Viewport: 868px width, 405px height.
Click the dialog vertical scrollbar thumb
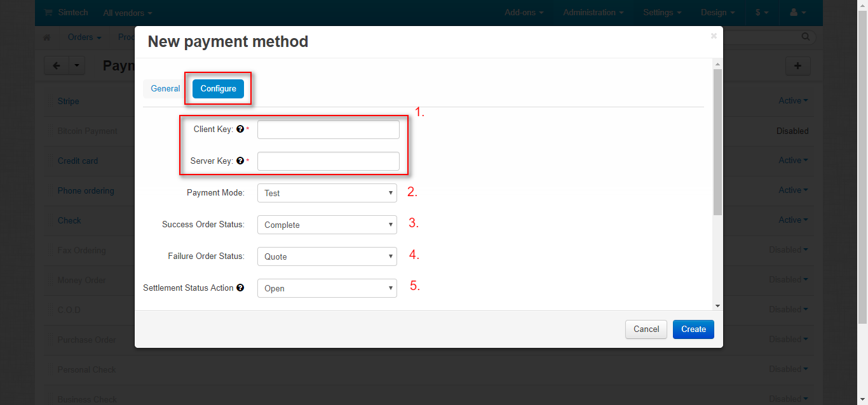718,142
